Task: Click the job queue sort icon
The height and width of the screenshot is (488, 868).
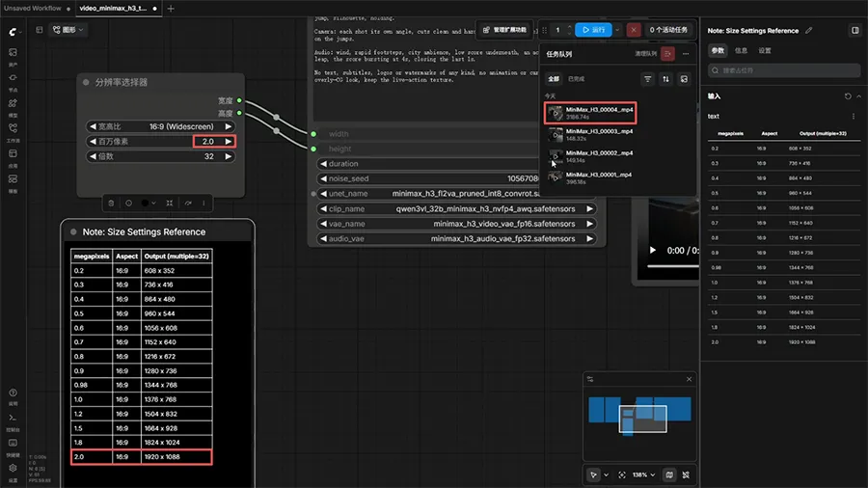Action: pyautogui.click(x=665, y=79)
